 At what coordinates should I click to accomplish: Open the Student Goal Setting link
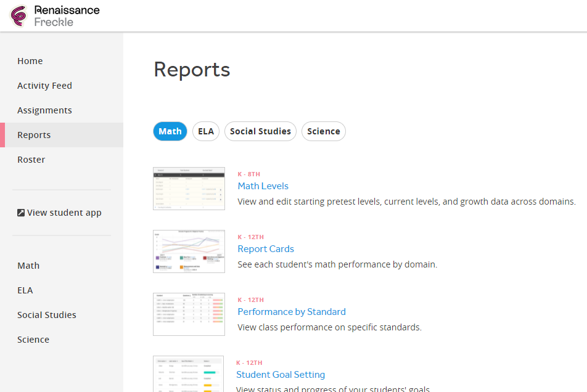point(281,374)
